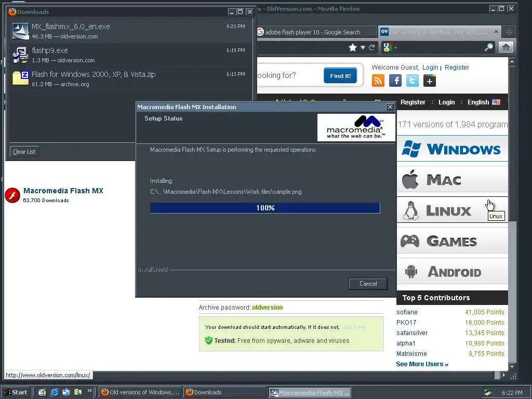
Task: Click the system tray network icon
Action: tap(488, 392)
